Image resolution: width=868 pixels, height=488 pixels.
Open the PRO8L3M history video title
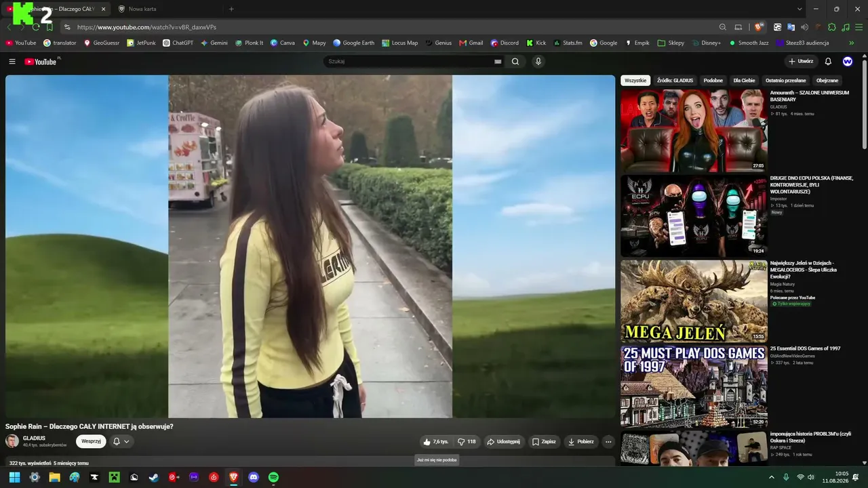(810, 437)
